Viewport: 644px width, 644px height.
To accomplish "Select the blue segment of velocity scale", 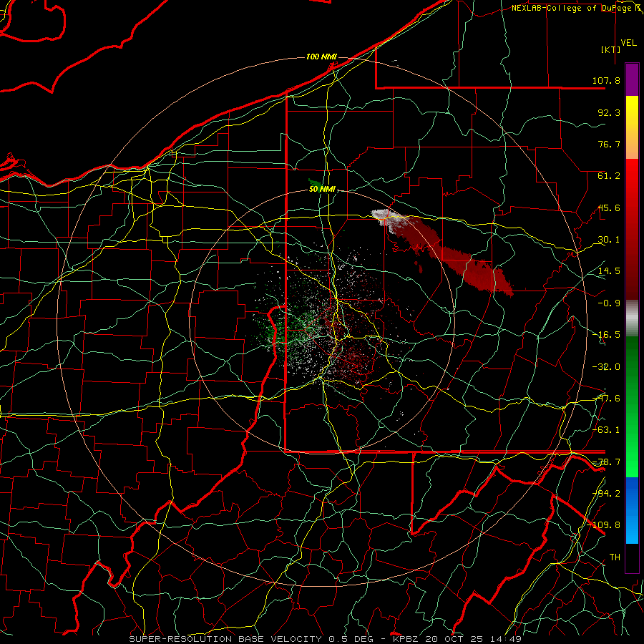I will 632,510.
